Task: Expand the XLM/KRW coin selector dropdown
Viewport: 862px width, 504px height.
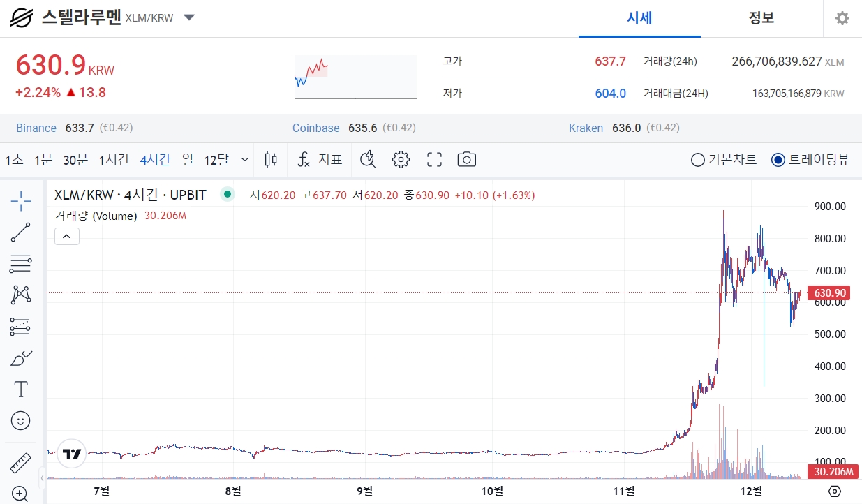Action: (x=189, y=17)
